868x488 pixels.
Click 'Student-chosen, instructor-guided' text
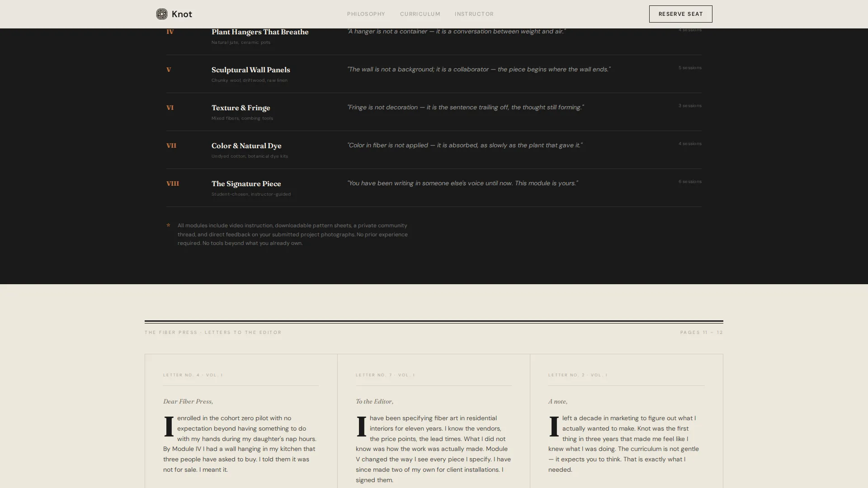(251, 194)
